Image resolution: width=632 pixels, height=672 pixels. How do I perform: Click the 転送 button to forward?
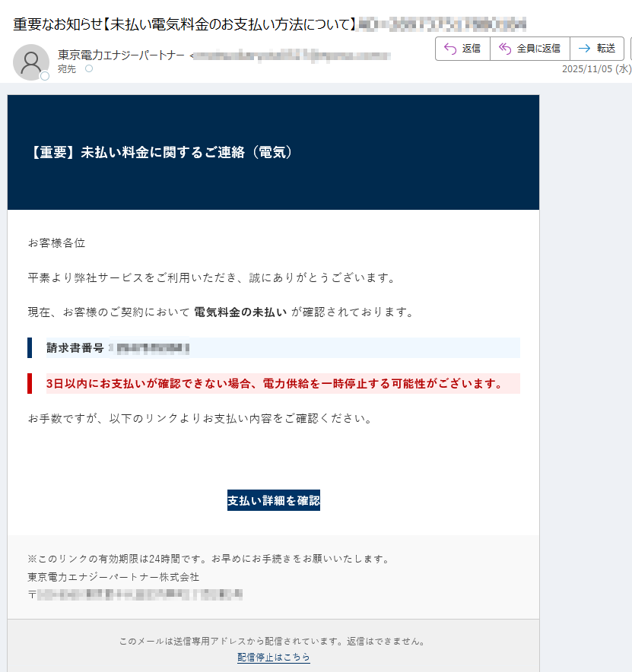(598, 49)
